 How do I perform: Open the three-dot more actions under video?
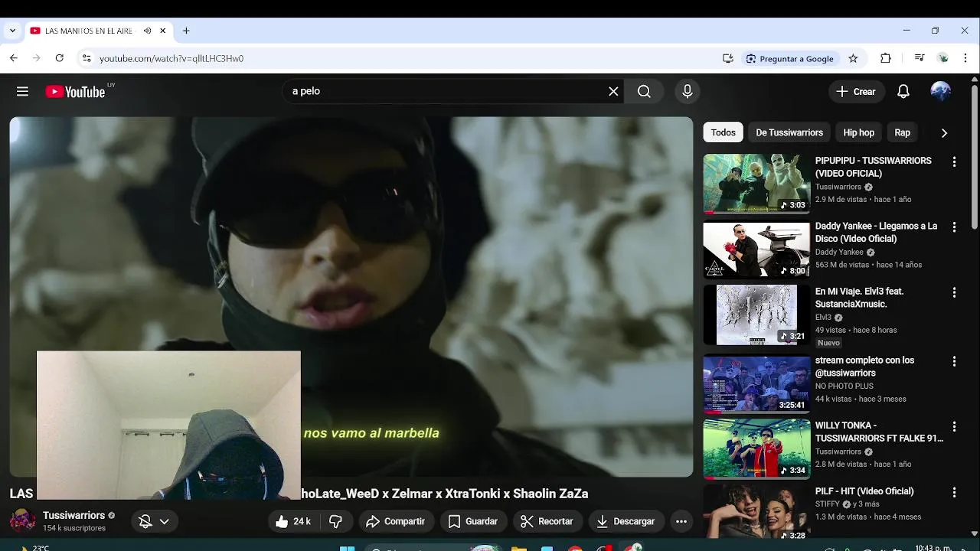681,521
